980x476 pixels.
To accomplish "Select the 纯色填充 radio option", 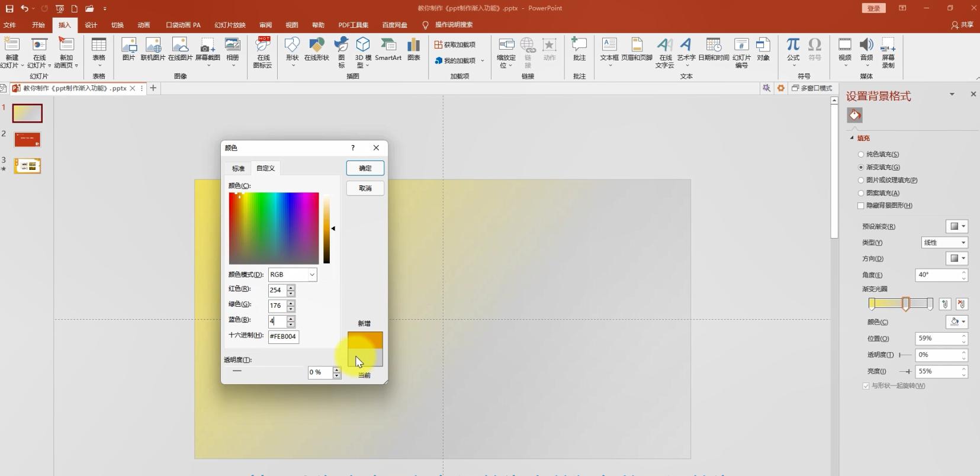I will (861, 155).
